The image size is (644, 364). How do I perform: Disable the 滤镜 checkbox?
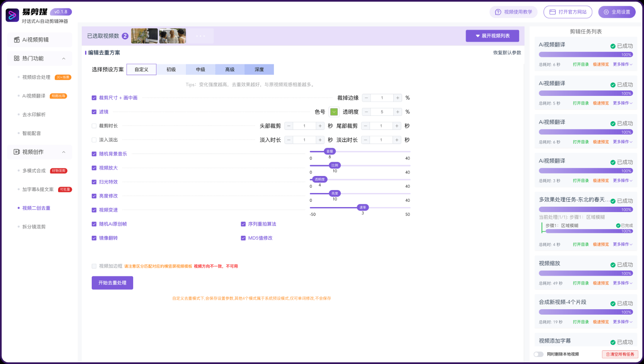coord(94,112)
